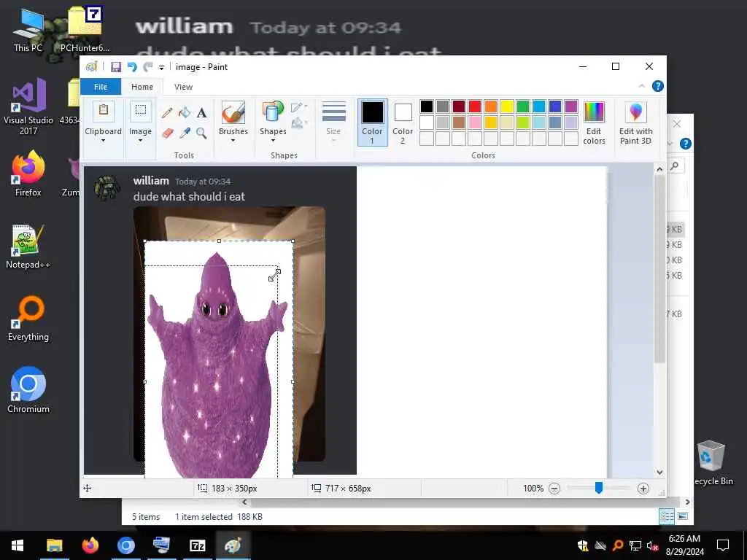Open the Recycle Bin desktop icon
Viewport: 747px width, 560px height.
(x=712, y=463)
